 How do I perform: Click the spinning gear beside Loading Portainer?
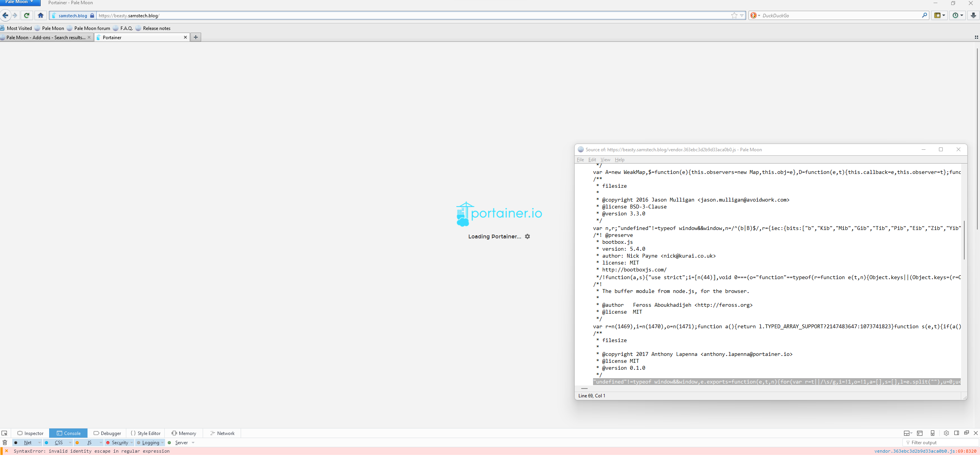coord(527,236)
